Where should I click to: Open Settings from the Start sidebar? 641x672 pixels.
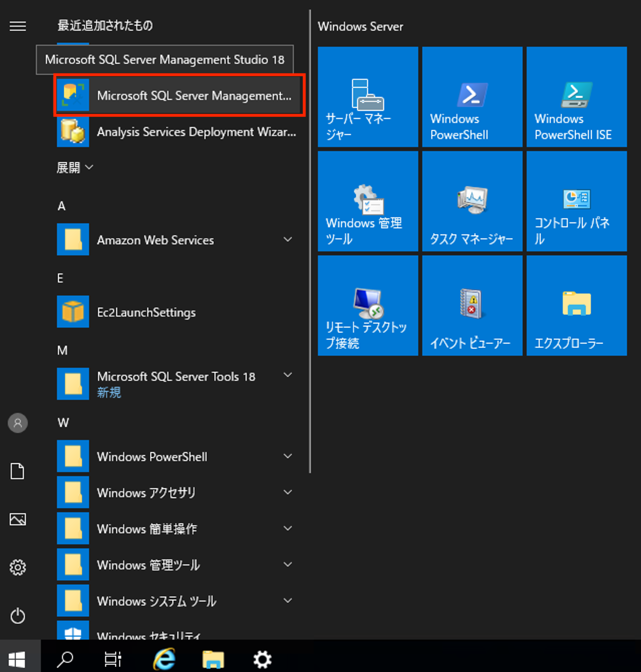coord(18,567)
